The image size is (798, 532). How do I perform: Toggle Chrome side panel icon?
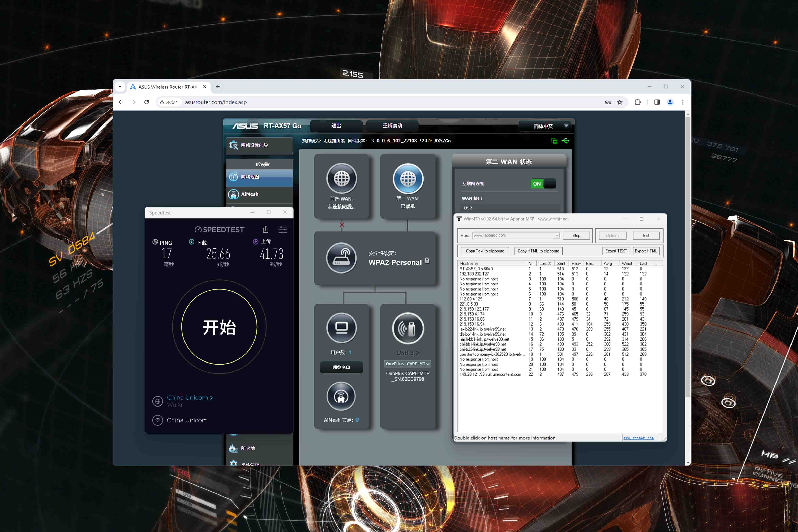[x=657, y=102]
